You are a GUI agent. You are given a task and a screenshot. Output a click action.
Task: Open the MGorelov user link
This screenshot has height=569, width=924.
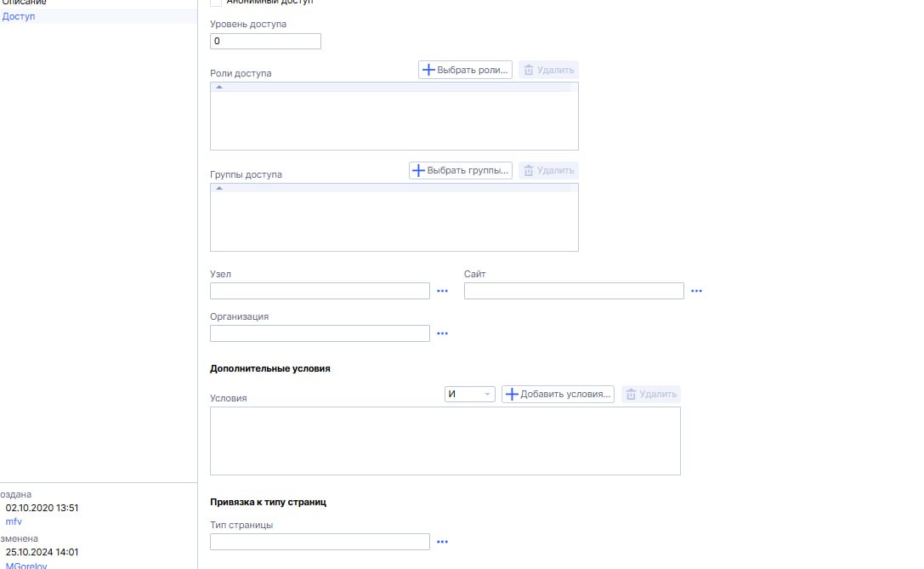point(26,564)
